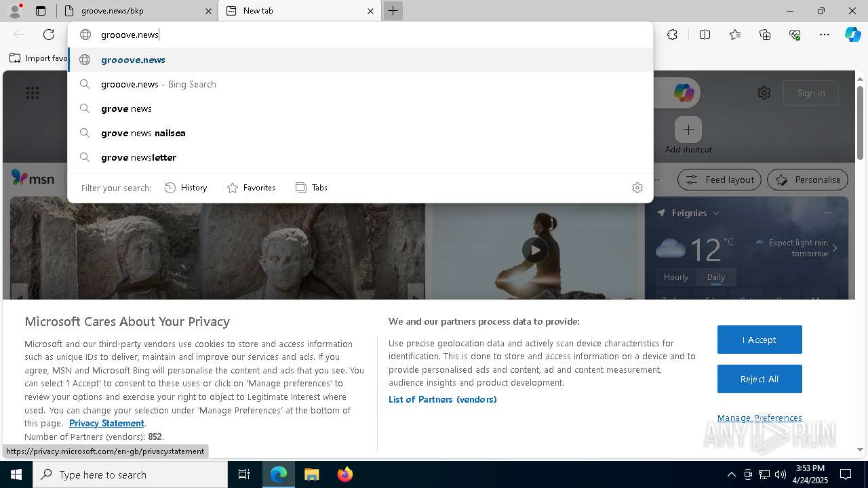This screenshot has width=868, height=488.
Task: Open File Explorer from the taskbar
Action: pos(311,474)
